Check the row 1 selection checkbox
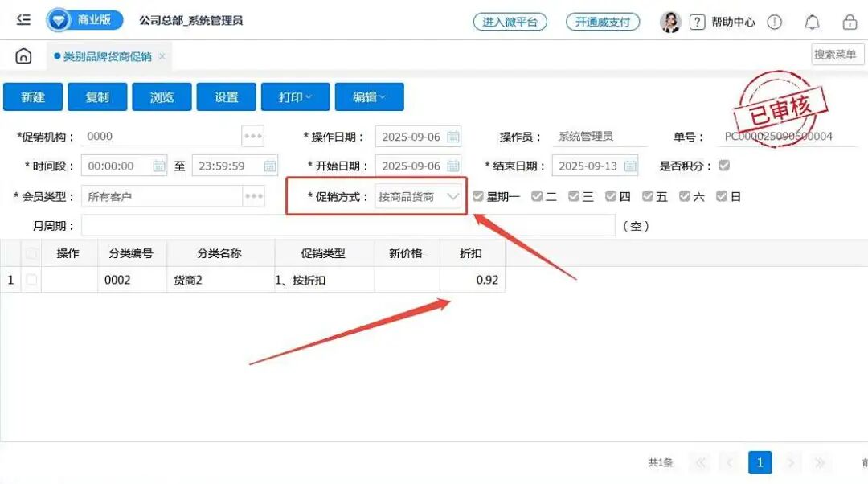The height and width of the screenshot is (484, 868). point(32,280)
